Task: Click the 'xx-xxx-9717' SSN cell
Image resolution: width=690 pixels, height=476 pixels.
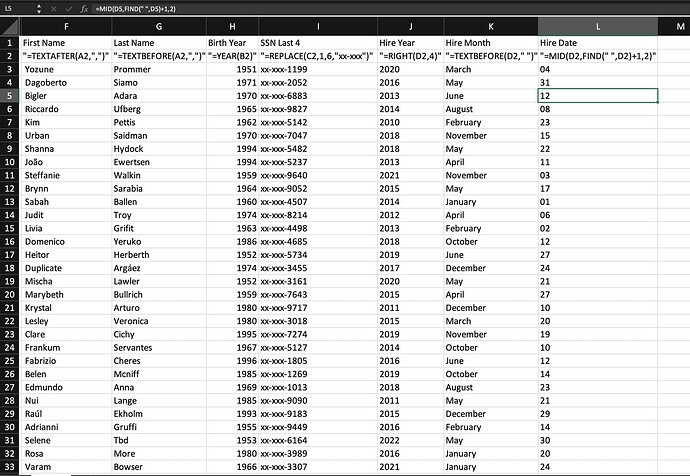Action: point(318,308)
